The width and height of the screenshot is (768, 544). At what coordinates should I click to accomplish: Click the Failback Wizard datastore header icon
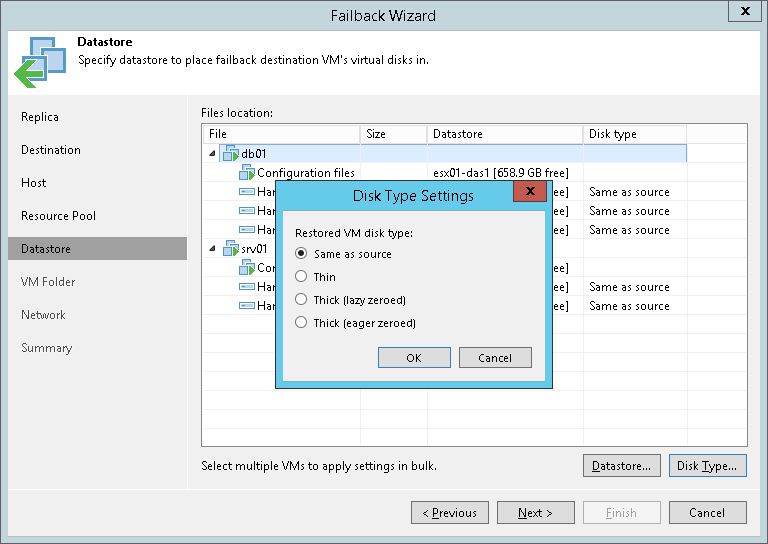[x=39, y=61]
